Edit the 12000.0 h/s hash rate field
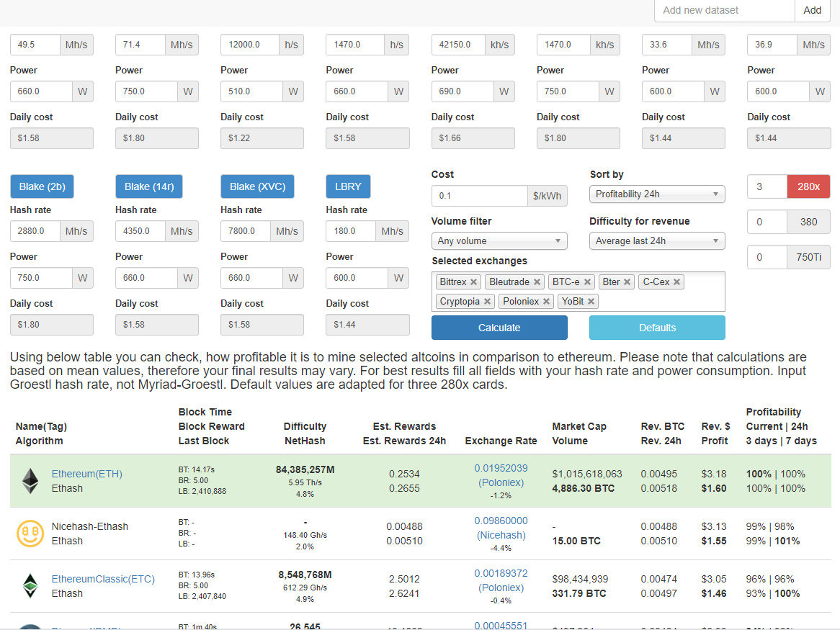 250,45
